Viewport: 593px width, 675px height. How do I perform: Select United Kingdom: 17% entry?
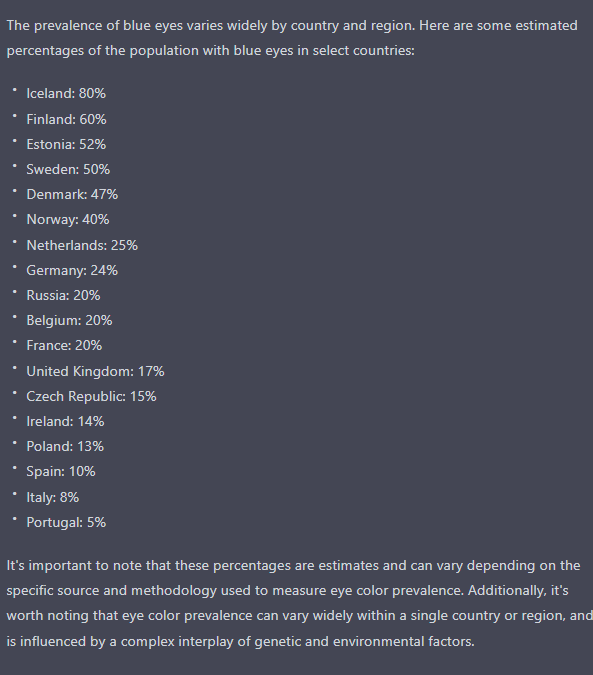coord(95,372)
